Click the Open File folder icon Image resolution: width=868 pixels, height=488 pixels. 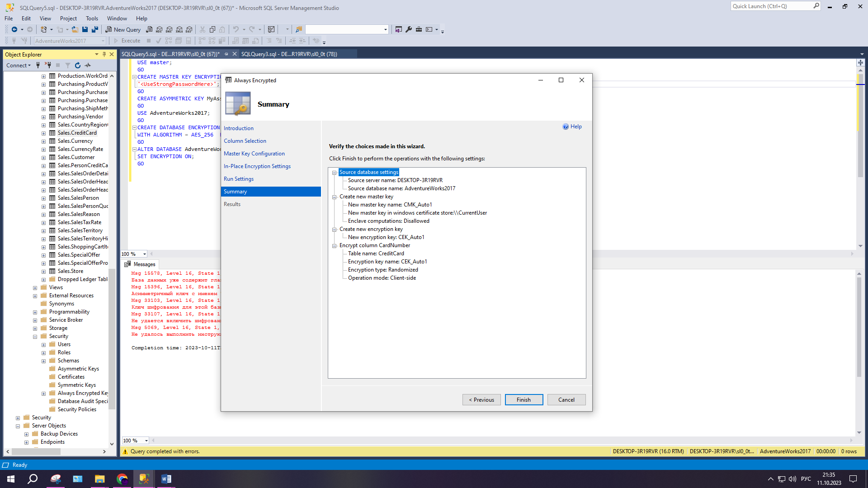(x=75, y=29)
